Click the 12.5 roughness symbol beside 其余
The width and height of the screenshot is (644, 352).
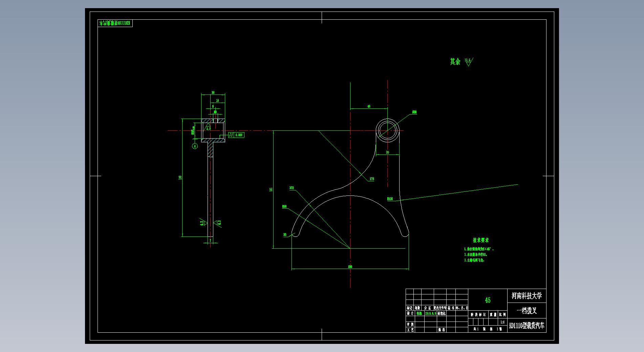tap(468, 62)
